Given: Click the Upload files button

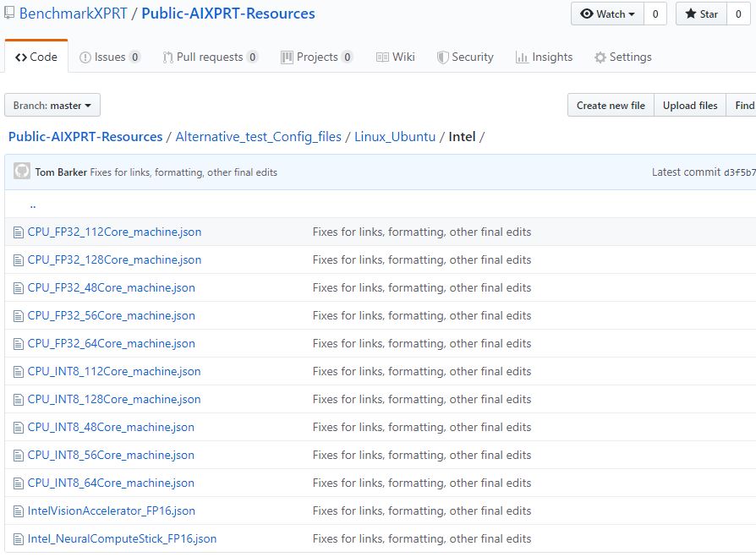Looking at the screenshot, I should pyautogui.click(x=690, y=105).
